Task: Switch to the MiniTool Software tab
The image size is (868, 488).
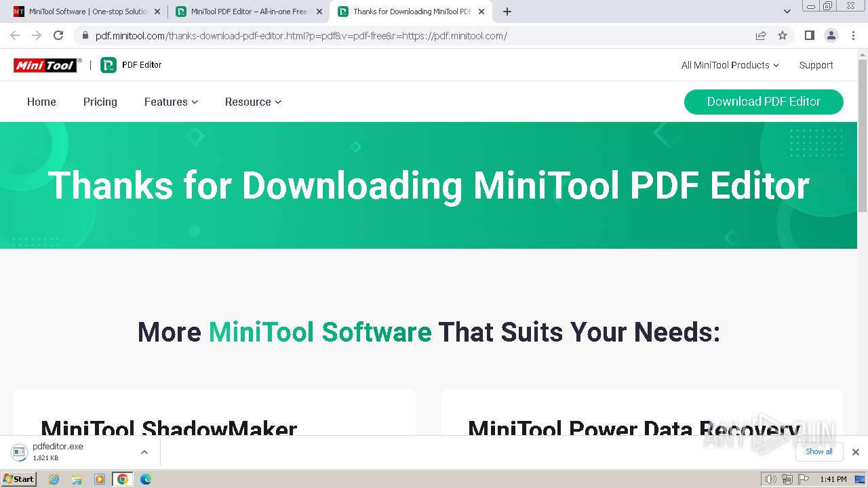Action: point(87,12)
